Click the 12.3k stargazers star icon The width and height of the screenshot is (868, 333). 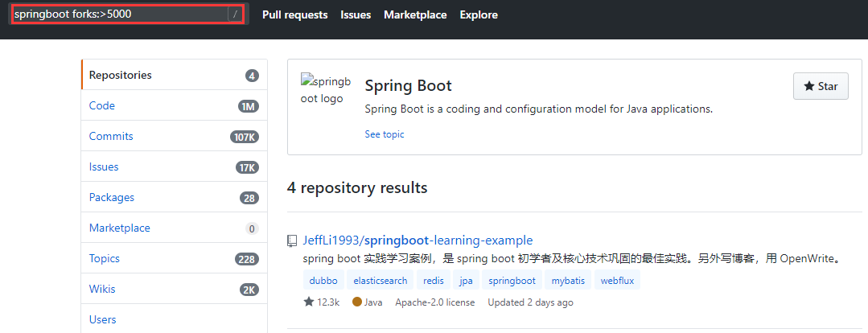click(x=309, y=302)
